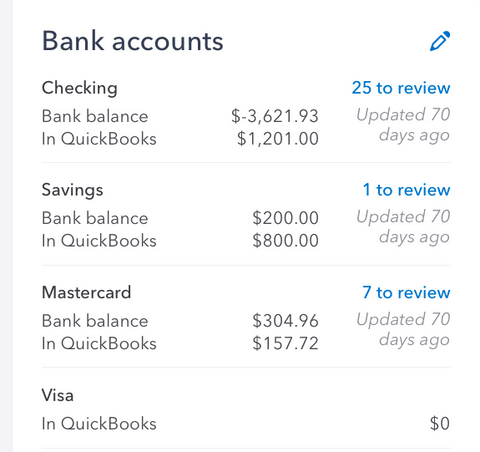Click Updated 70 days ago under Checking
Viewport: 480px width, 452px height.
[403, 125]
